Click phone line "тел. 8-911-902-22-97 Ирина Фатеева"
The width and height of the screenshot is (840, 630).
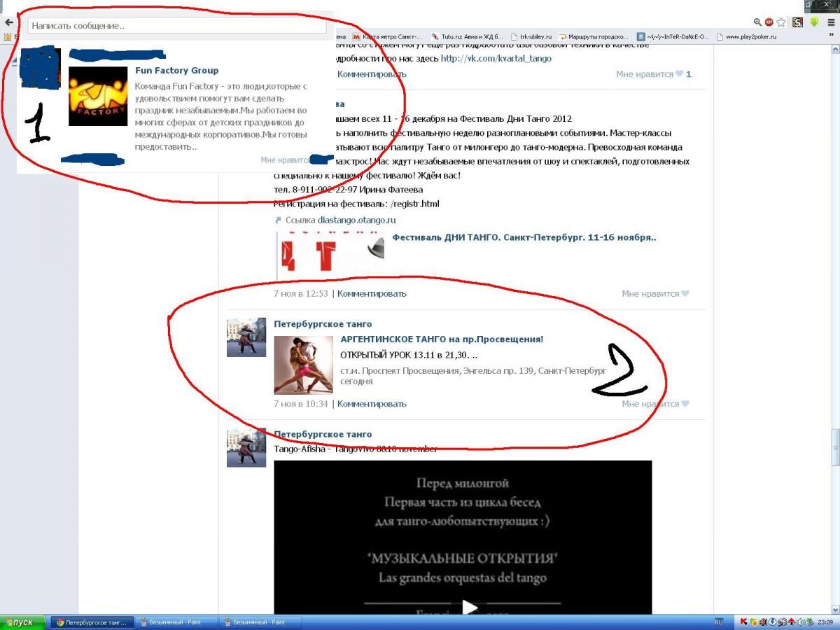pyautogui.click(x=348, y=190)
